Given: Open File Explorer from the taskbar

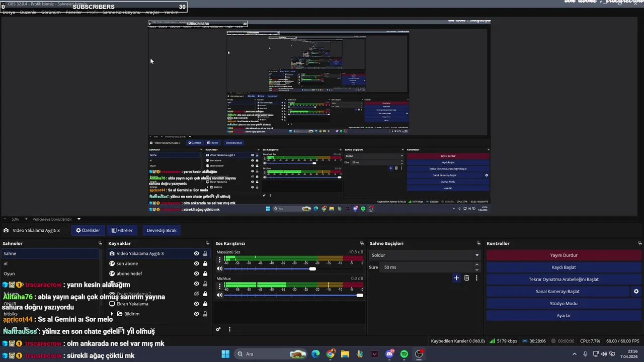Looking at the screenshot, I should 345,354.
